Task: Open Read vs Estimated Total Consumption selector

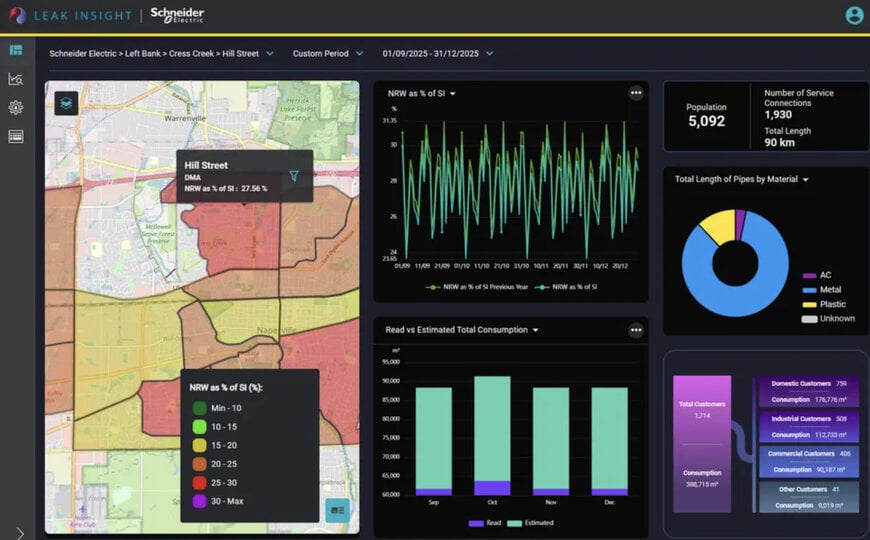Action: tap(462, 330)
